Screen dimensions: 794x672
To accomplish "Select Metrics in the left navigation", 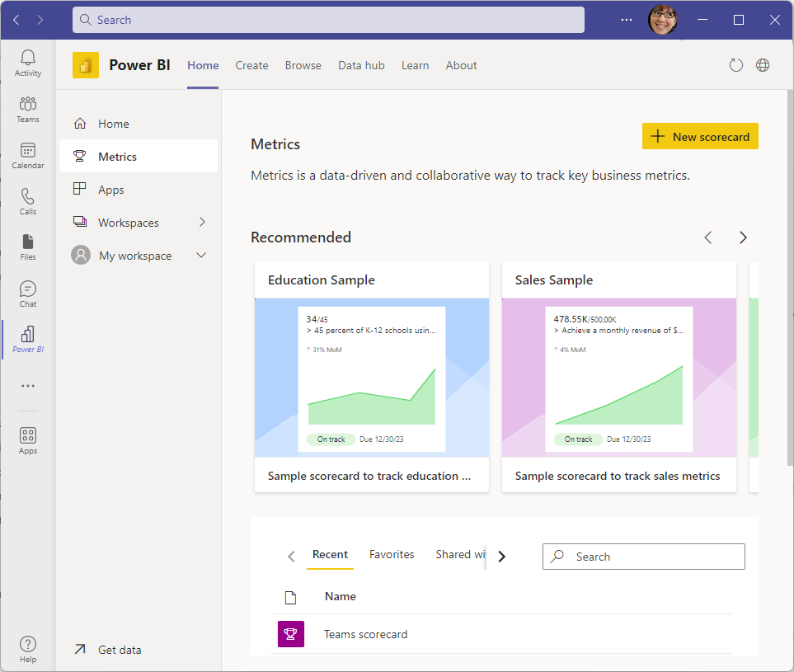I will click(x=139, y=156).
